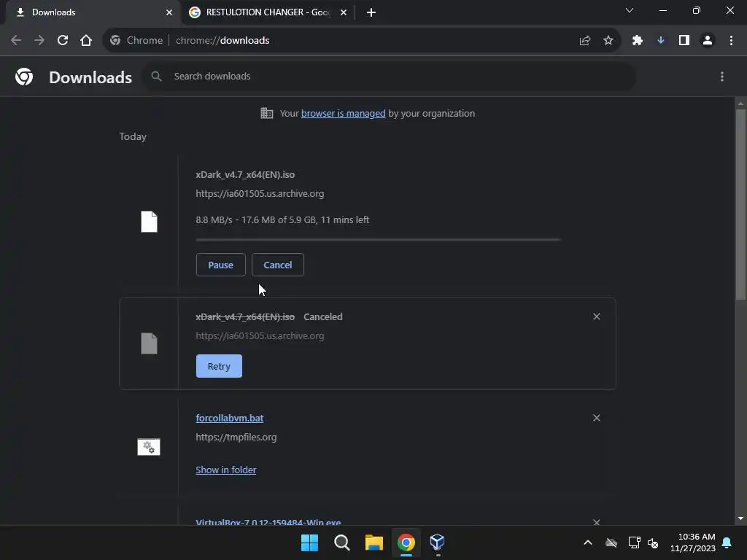The height and width of the screenshot is (560, 747).
Task: Share this page using the share icon
Action: 585,41
